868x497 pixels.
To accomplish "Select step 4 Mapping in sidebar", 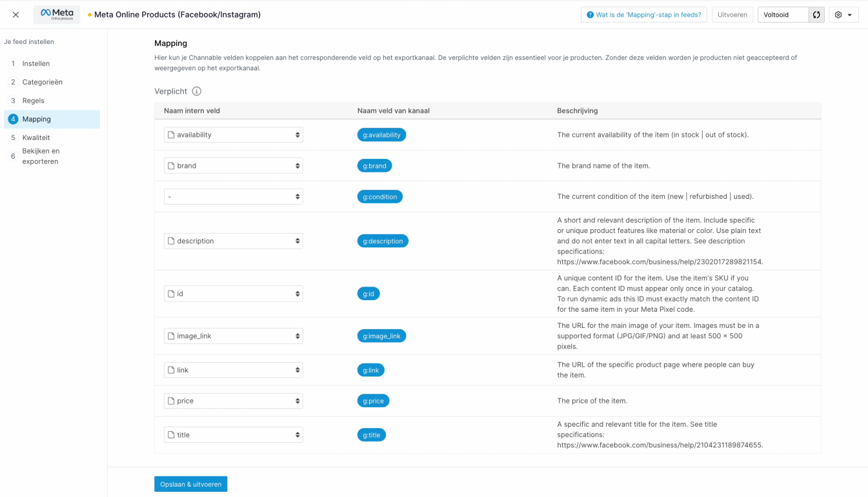I will pos(52,119).
